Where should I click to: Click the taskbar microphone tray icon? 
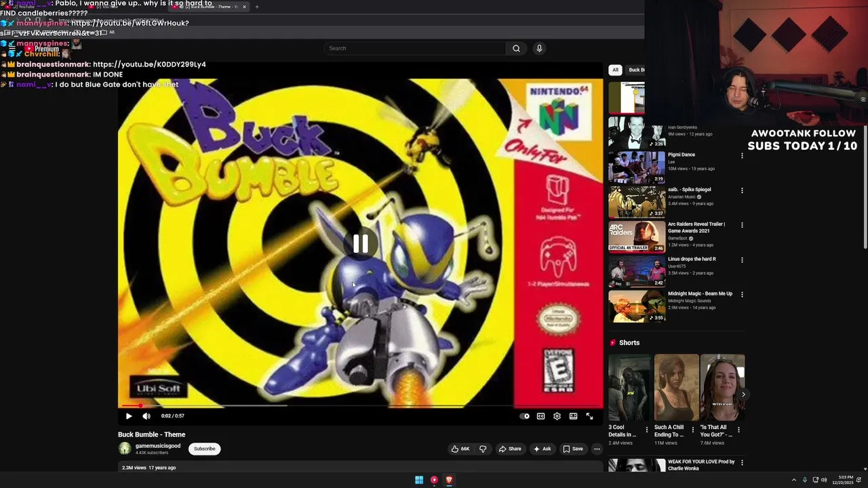[805, 480]
